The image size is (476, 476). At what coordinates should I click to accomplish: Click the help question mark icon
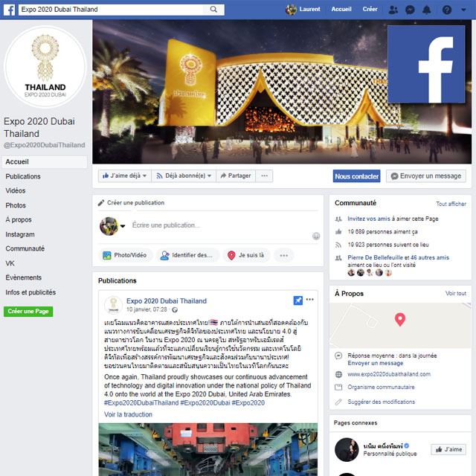447,10
